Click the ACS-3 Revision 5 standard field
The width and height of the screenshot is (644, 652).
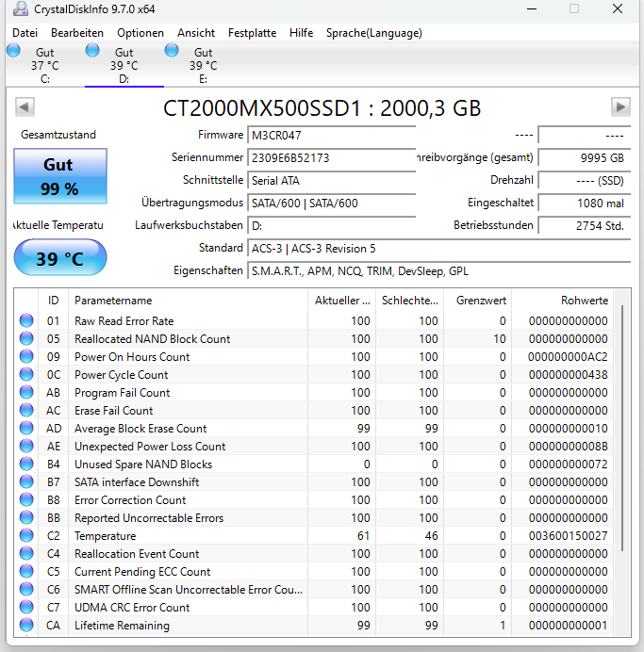coord(438,249)
